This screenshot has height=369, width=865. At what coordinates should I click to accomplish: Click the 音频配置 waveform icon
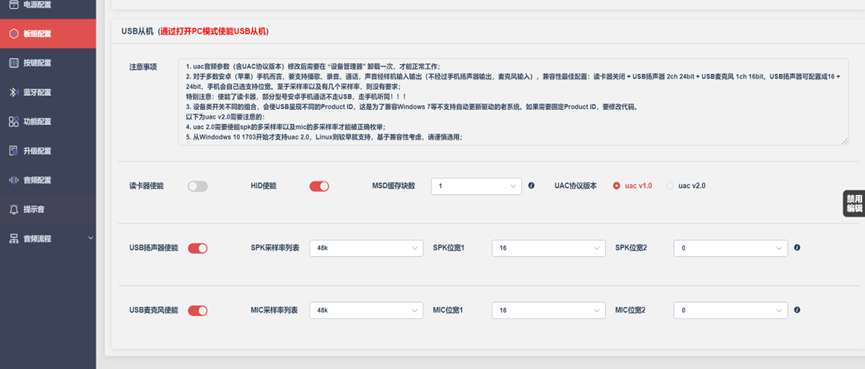(x=14, y=180)
